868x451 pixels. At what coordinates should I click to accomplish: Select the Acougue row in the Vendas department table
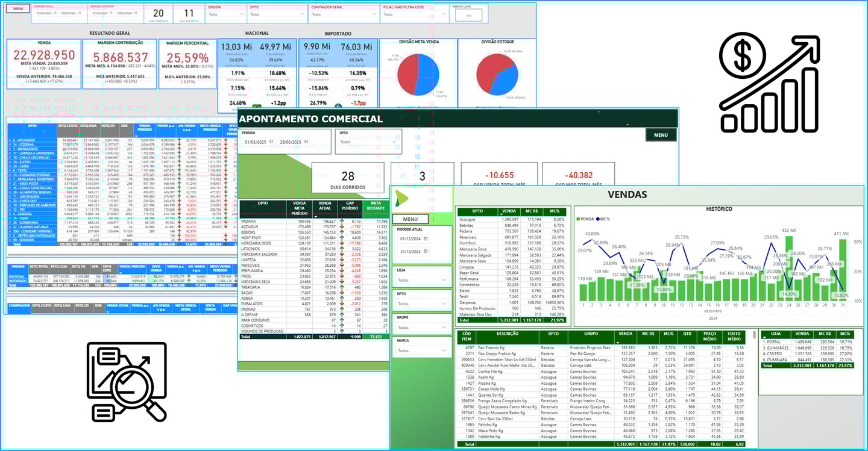click(512, 220)
